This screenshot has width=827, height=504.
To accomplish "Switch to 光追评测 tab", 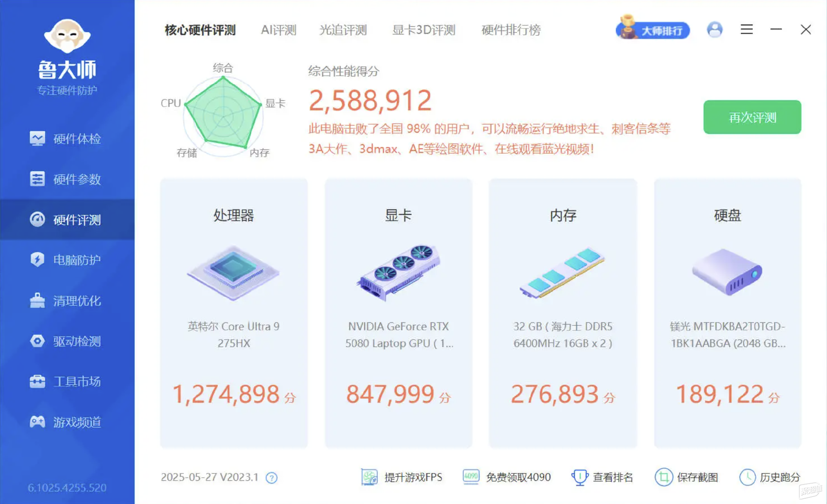I will 343,30.
